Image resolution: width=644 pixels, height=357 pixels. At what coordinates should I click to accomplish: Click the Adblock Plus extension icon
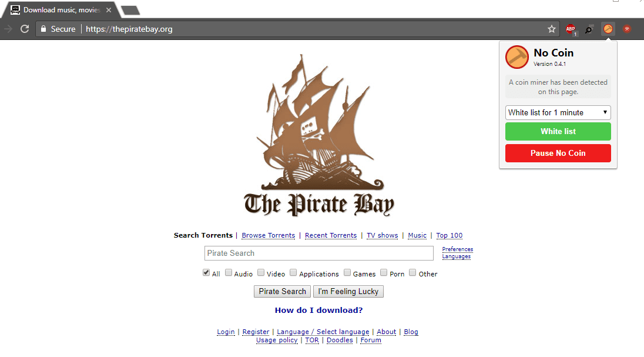coord(571,29)
